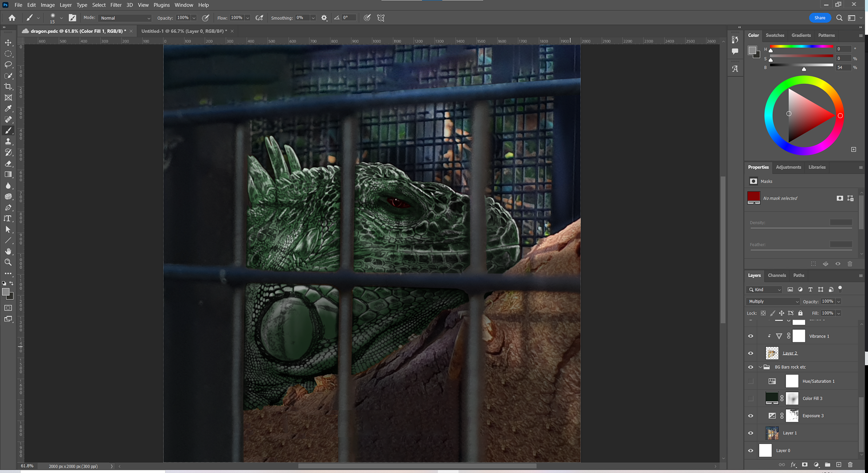The height and width of the screenshot is (473, 868).
Task: Activate the Zoom tool
Action: click(x=8, y=262)
